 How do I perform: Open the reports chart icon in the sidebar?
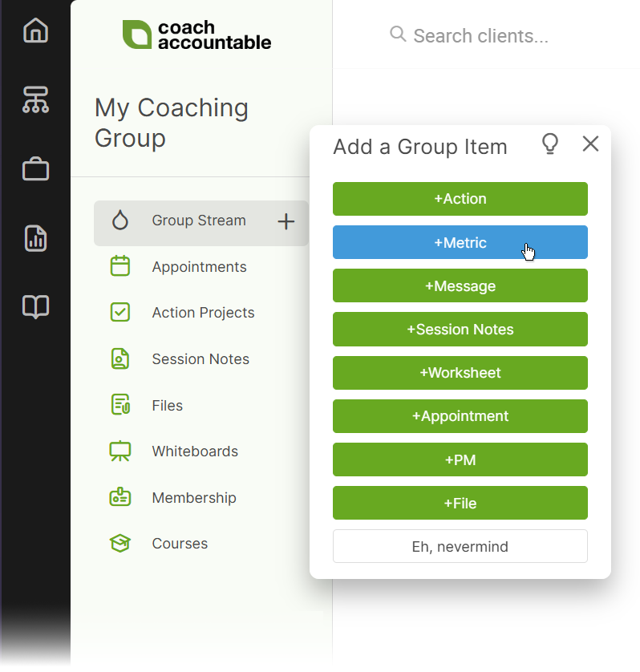(35, 238)
